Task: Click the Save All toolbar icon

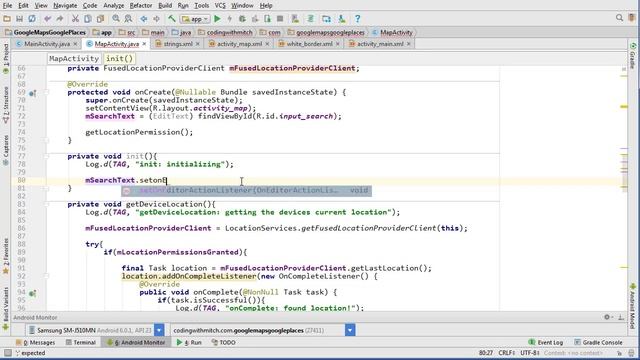Action: click(x=19, y=19)
